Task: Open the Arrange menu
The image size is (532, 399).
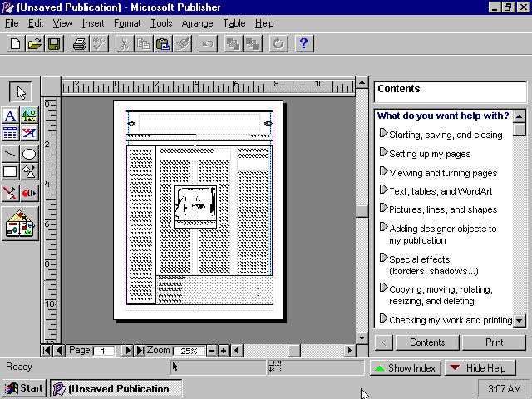Action: pyautogui.click(x=198, y=23)
